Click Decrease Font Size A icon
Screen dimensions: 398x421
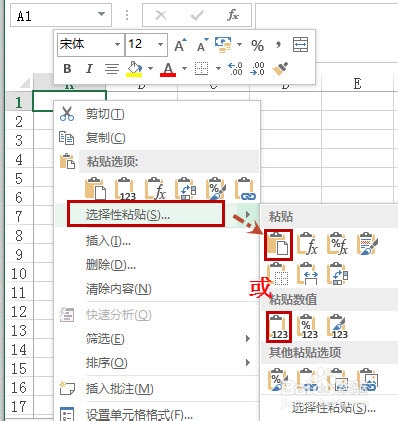point(202,45)
